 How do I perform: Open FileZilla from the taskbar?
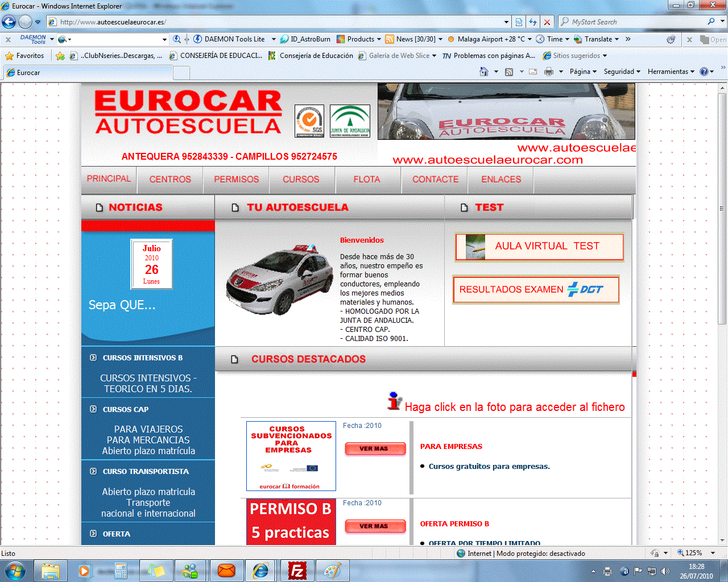[297, 571]
